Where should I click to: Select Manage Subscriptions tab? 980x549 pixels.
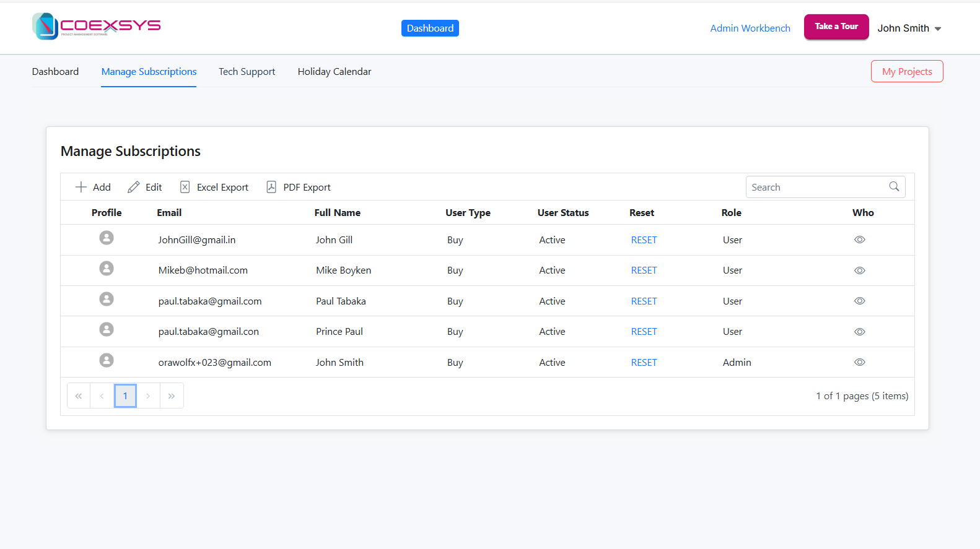[149, 72]
